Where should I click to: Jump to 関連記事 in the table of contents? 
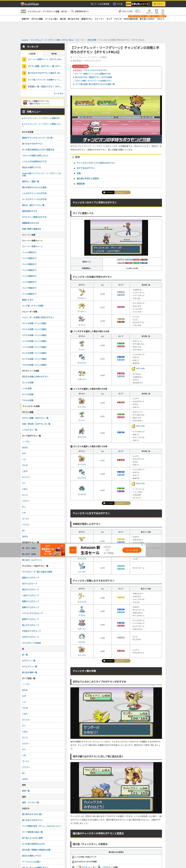81,184
